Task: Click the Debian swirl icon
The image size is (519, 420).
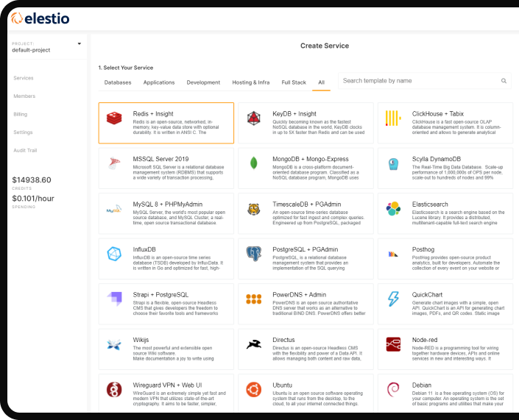Action: (x=393, y=390)
